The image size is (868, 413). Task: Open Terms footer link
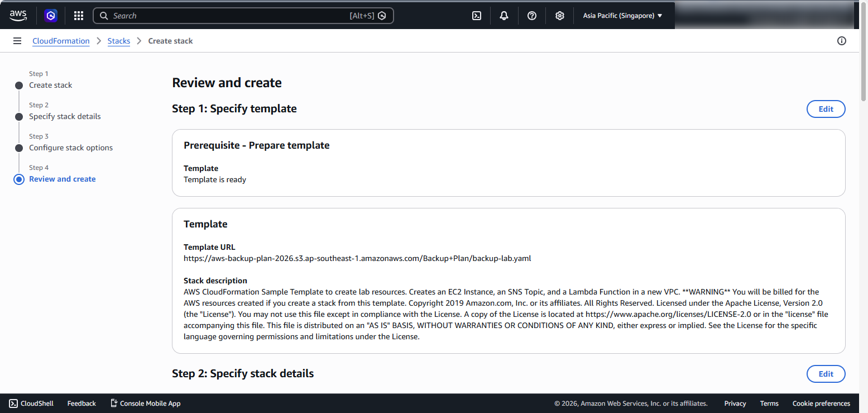[769, 403]
